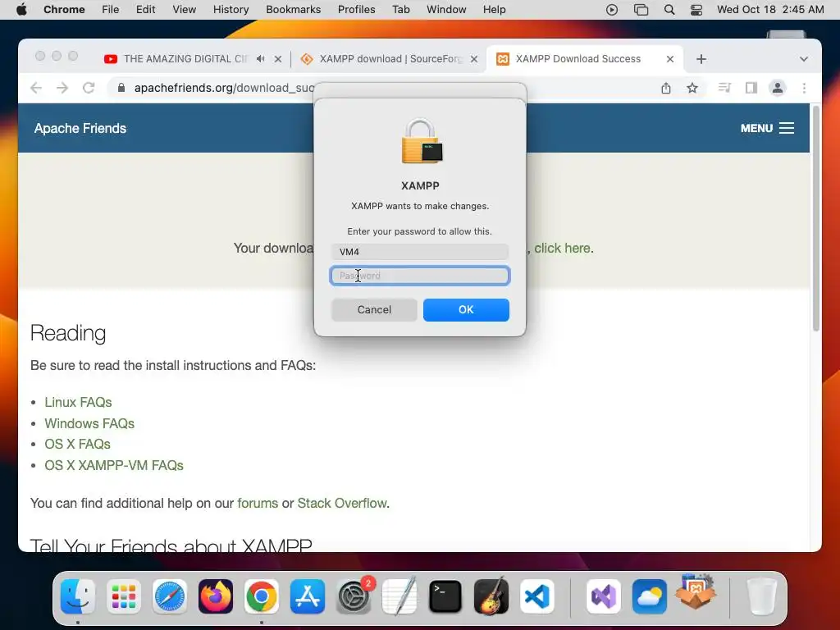Open the Trash in the dock
Viewport: 840px width, 630px height.
point(762,596)
